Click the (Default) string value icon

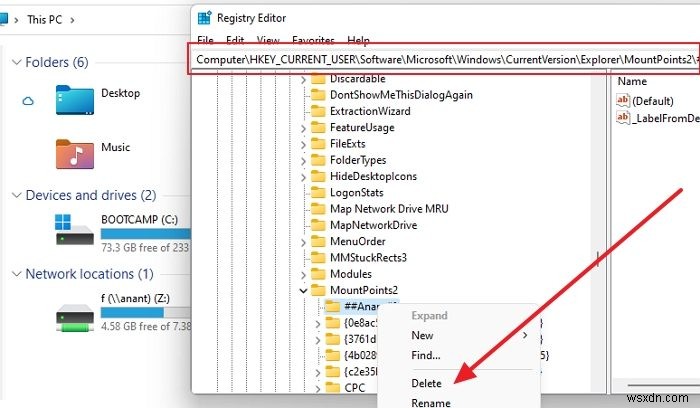coord(623,100)
